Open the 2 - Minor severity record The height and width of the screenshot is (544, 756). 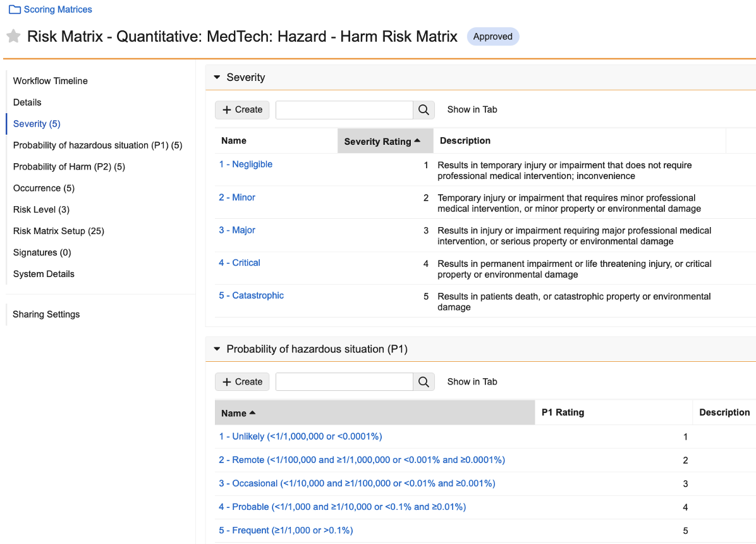[237, 197]
